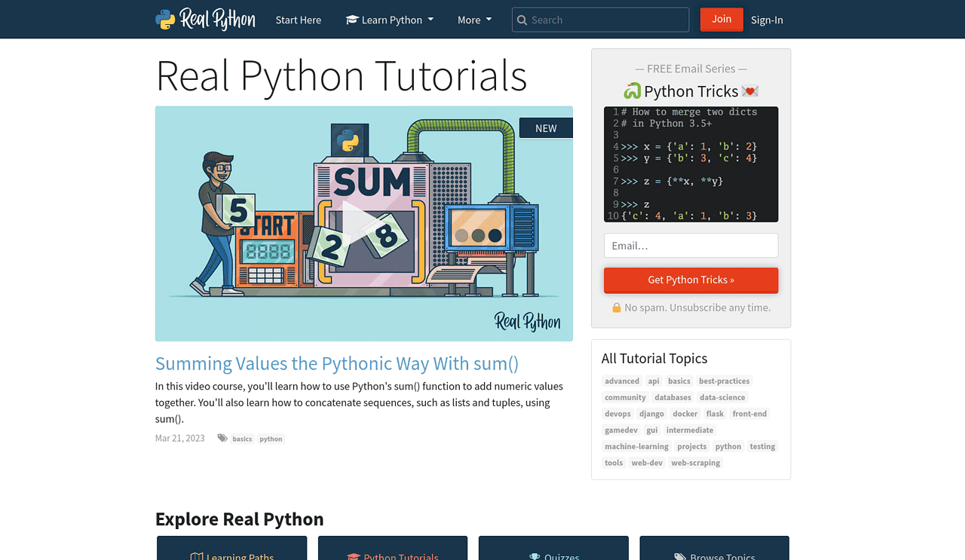Viewport: 965px width, 560px height.
Task: Expand the Learn Python dropdown menu
Action: 389,20
